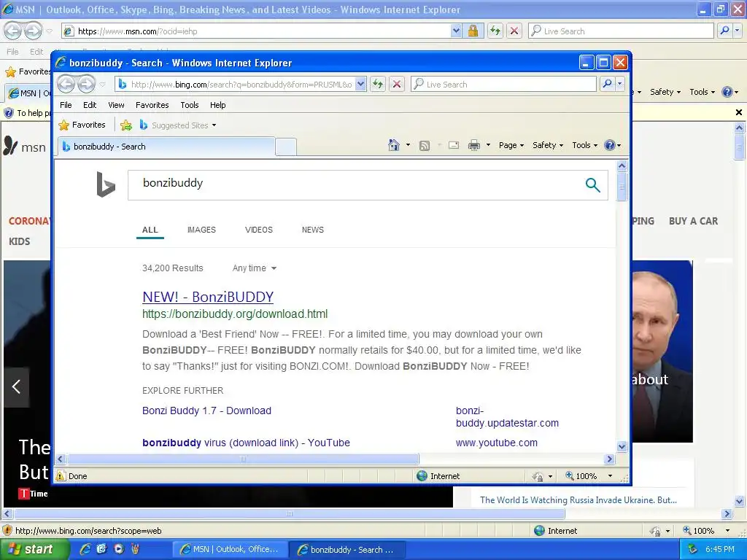Close the MSN information bar
Viewport: 747px width, 560px height.
pyautogui.click(x=738, y=112)
